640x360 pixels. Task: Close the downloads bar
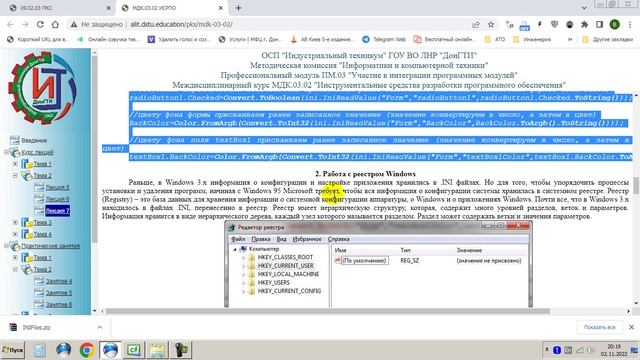(631, 327)
